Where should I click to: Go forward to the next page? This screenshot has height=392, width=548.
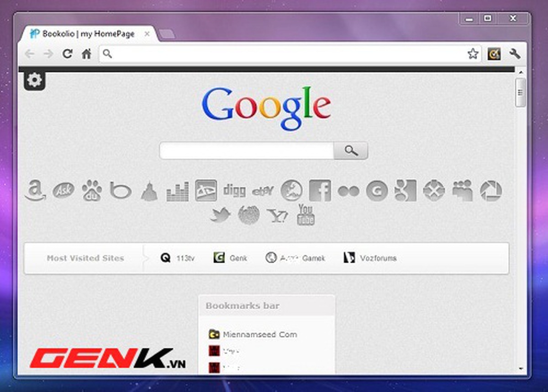48,54
